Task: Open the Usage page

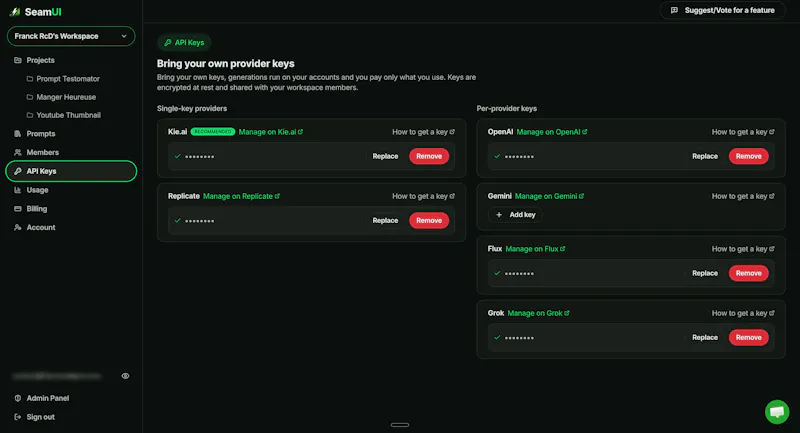Action: coord(37,190)
